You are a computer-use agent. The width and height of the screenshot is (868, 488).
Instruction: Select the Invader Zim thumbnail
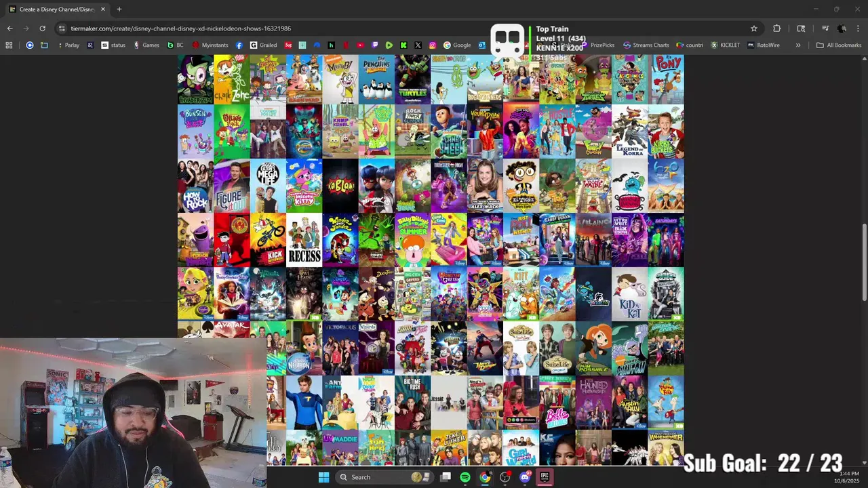coord(195,79)
